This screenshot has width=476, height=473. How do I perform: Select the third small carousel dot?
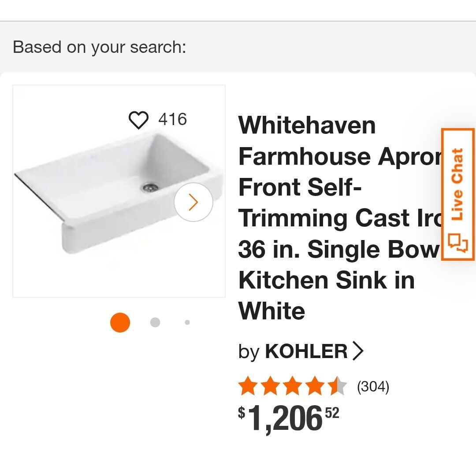(x=187, y=322)
